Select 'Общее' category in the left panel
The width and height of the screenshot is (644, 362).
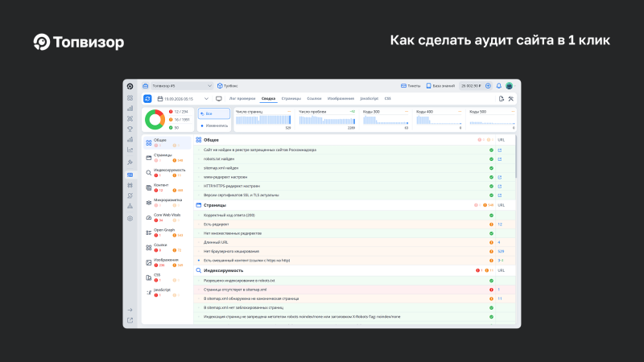[167, 142]
